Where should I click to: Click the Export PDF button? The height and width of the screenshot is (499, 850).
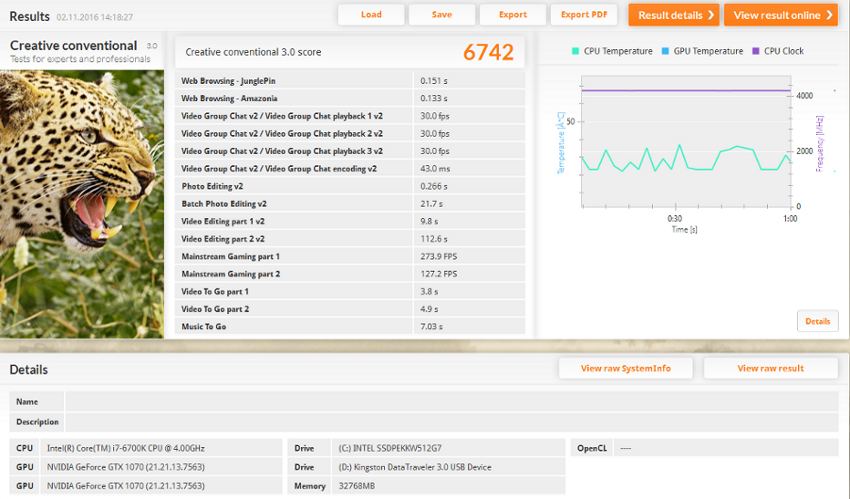pos(584,15)
